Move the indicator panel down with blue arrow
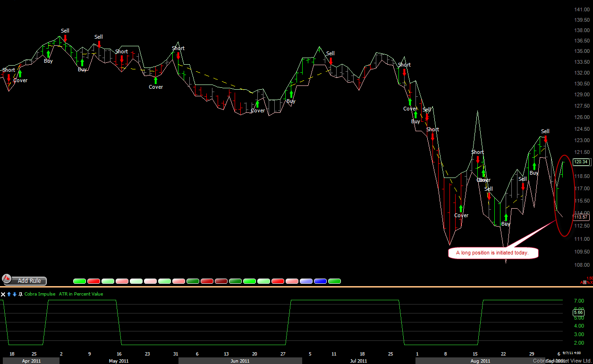 [x=15, y=294]
